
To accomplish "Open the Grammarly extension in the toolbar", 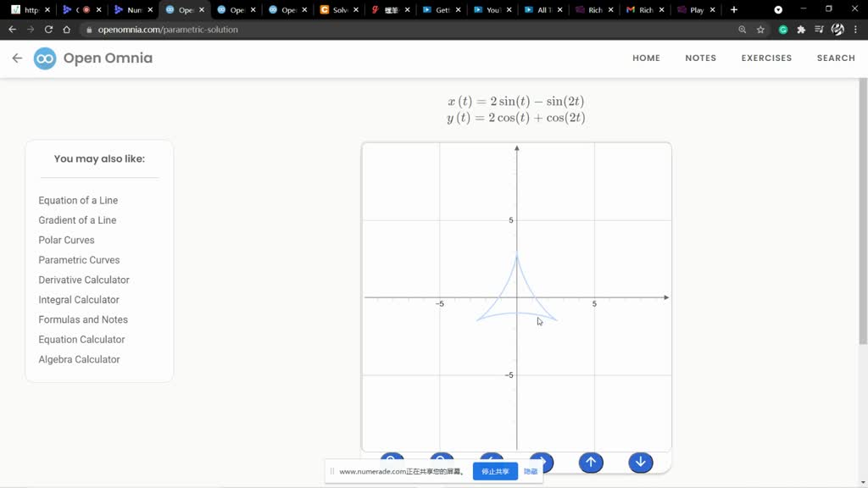I will pyautogui.click(x=782, y=29).
